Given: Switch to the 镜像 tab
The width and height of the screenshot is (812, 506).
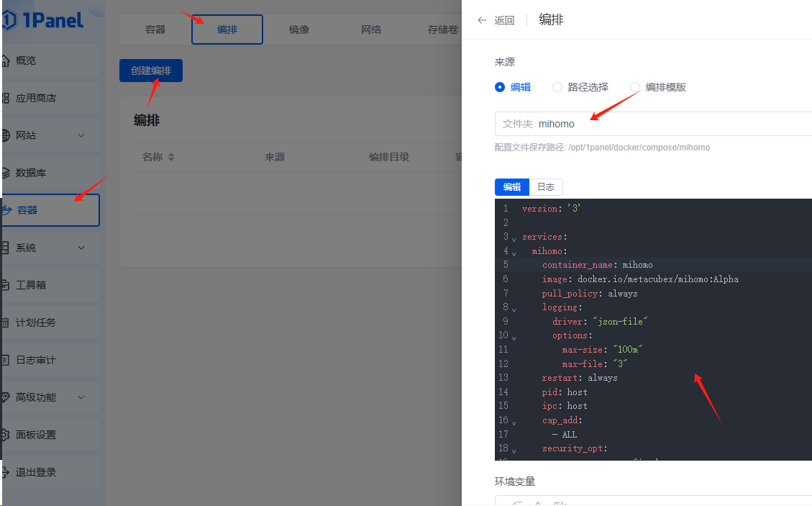Looking at the screenshot, I should (x=299, y=30).
